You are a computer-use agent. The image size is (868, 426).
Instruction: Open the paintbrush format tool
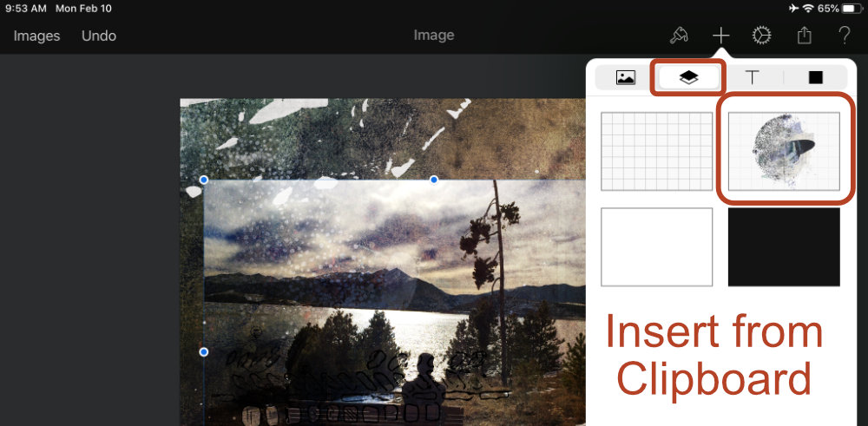click(679, 36)
